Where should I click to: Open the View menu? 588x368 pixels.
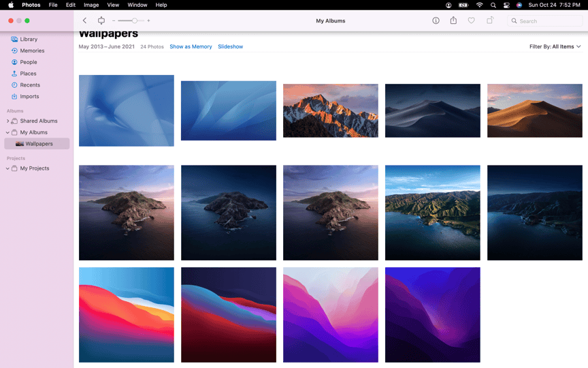click(x=113, y=5)
